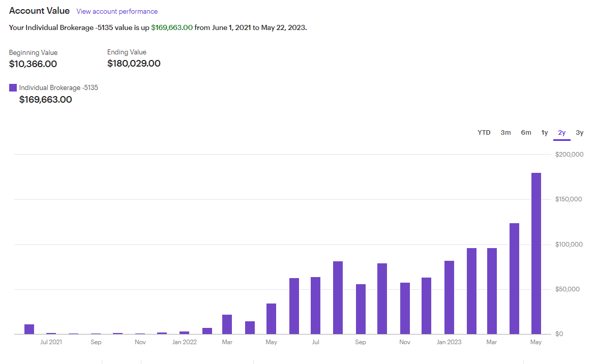The width and height of the screenshot is (596, 364).
Task: Click the first bar at June 2021
Action: tap(29, 329)
